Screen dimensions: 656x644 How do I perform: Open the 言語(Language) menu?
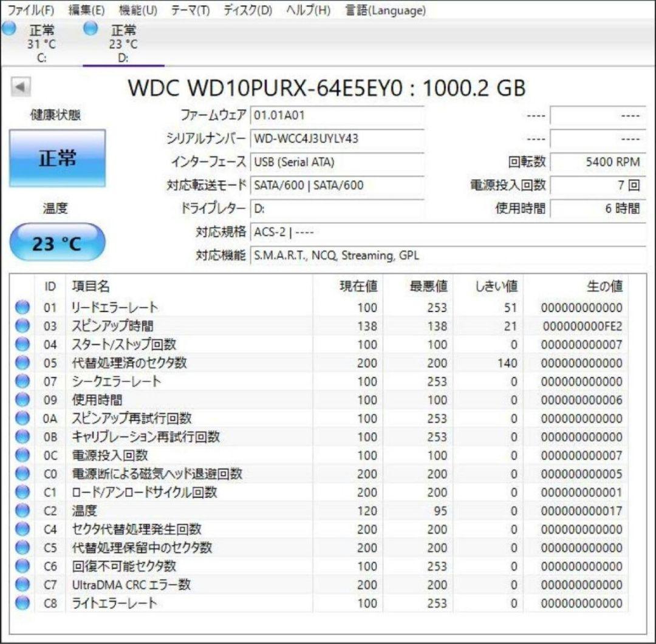(x=386, y=10)
